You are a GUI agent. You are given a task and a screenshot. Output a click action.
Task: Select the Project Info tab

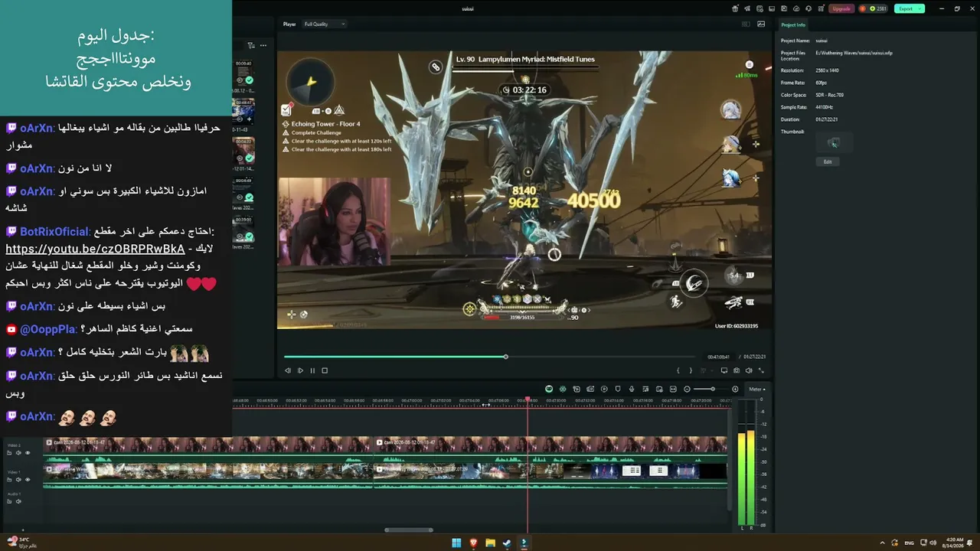tap(793, 25)
